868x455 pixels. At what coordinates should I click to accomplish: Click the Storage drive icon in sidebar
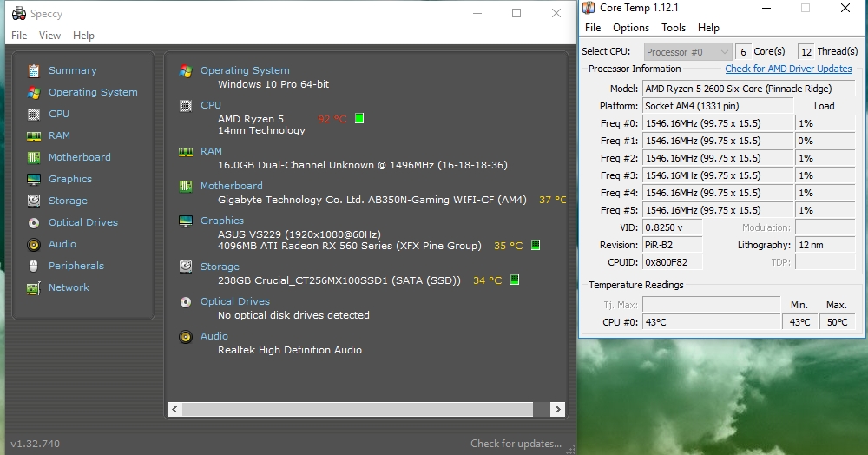(x=34, y=201)
